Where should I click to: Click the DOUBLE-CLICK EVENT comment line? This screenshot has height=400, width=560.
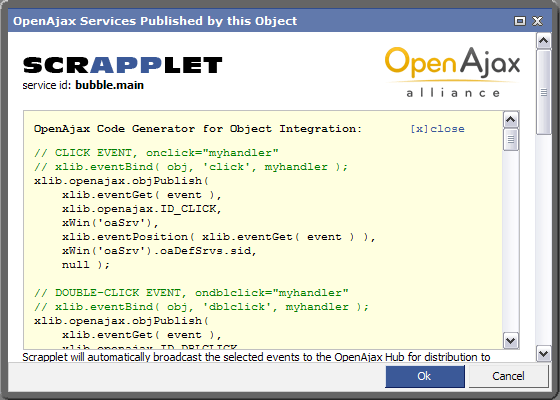coord(191,293)
